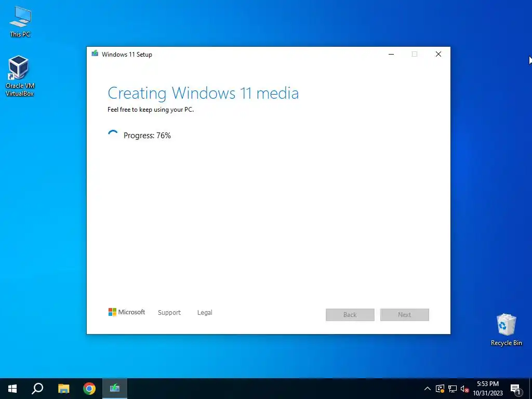
Task: Open taskbar search magnifier
Action: (x=37, y=389)
